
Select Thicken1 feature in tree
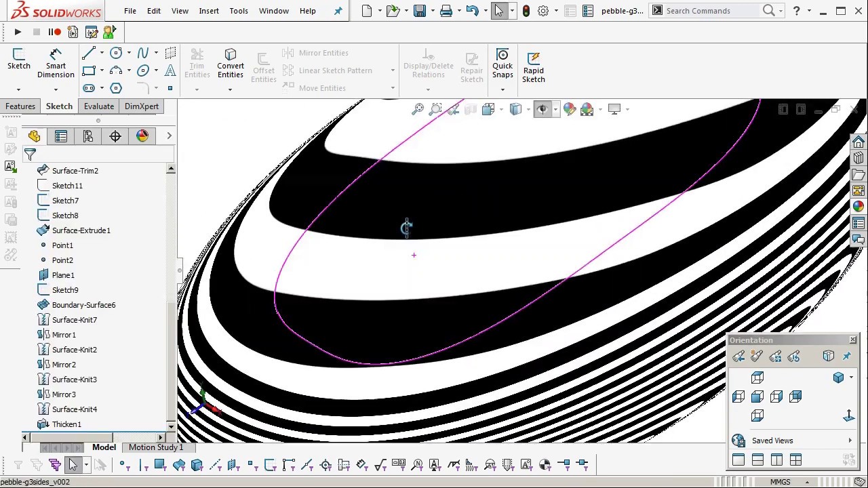(66, 424)
